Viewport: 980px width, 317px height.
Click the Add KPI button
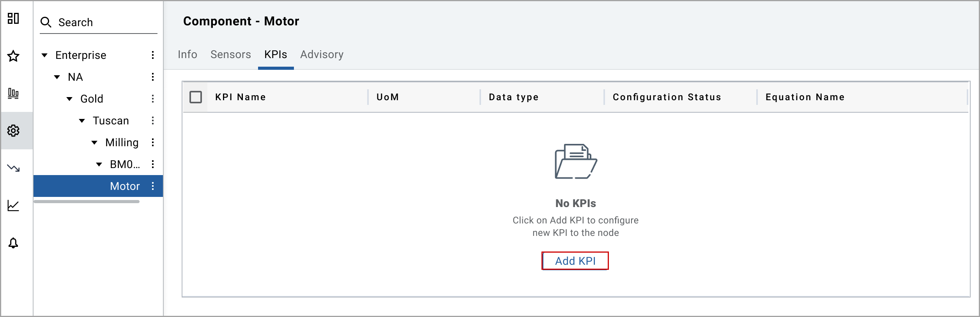(x=575, y=261)
